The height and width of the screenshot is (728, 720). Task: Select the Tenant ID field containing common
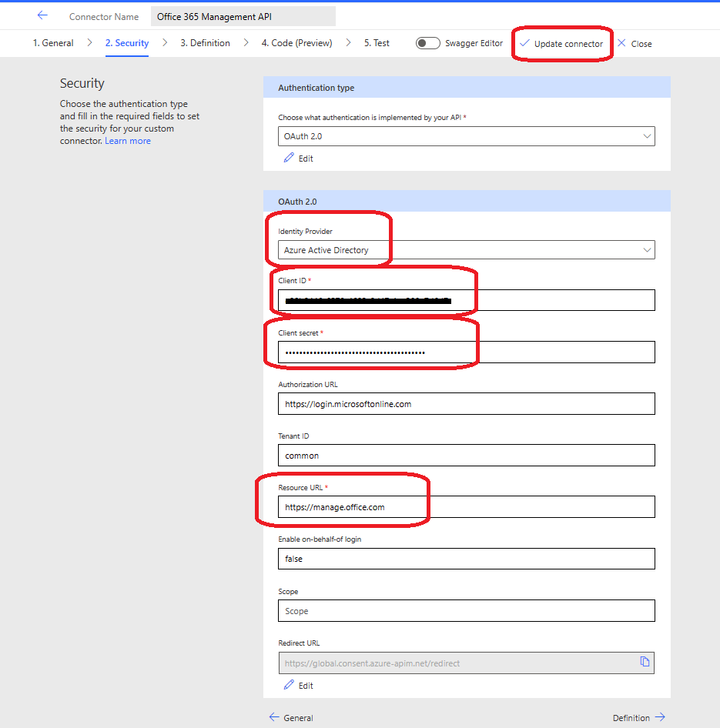point(466,455)
